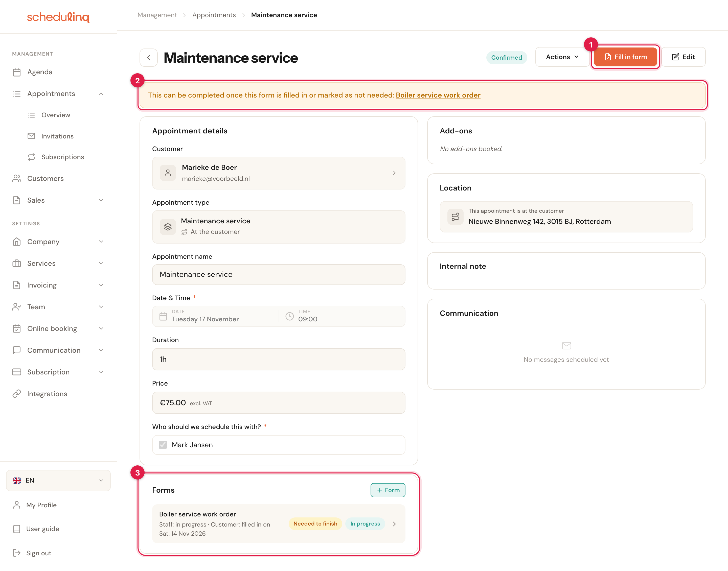This screenshot has height=571, width=728.
Task: Click the Customers people icon
Action: pos(17,179)
